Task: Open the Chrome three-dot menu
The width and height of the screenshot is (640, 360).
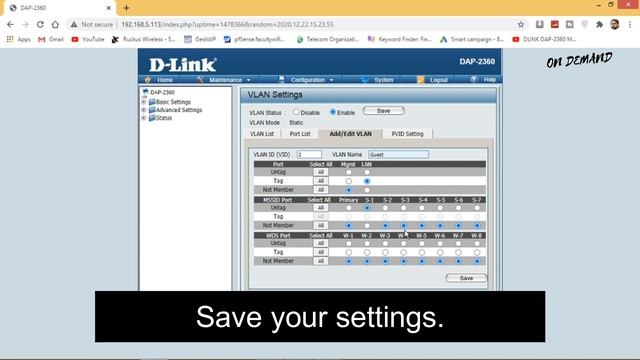Action: click(x=630, y=24)
